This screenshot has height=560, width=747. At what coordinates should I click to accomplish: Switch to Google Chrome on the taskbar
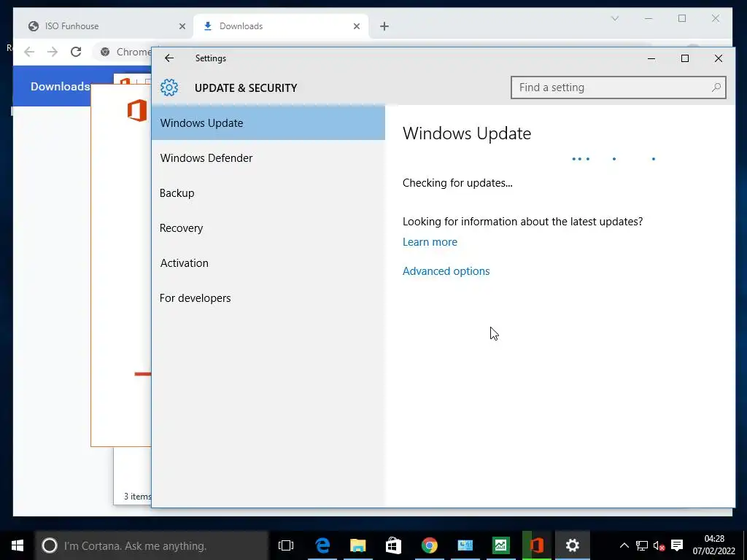click(429, 545)
